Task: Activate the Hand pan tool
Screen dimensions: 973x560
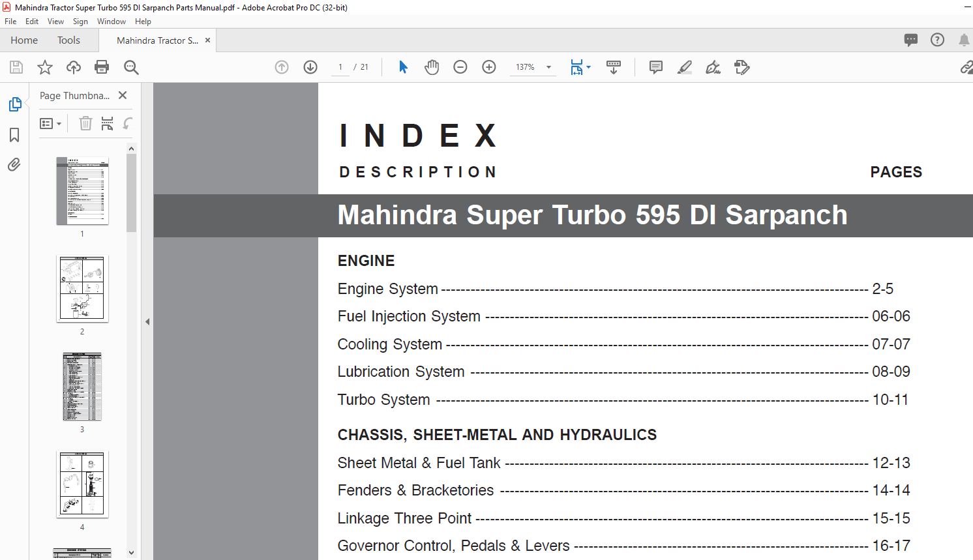Action: [432, 67]
